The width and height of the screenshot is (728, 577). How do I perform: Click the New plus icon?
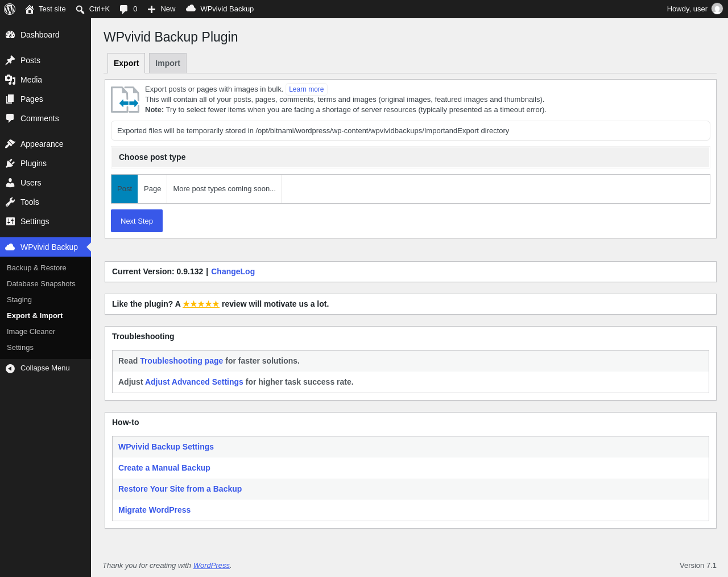click(151, 9)
